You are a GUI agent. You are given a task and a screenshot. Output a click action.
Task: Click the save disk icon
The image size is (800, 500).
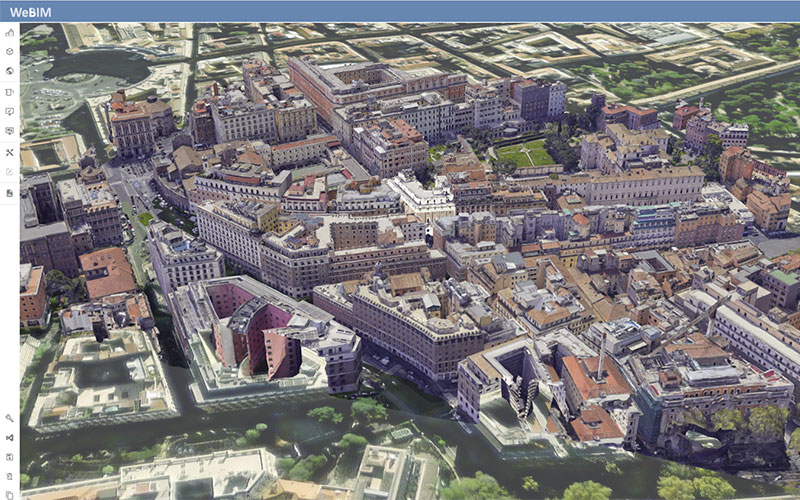coord(9,457)
